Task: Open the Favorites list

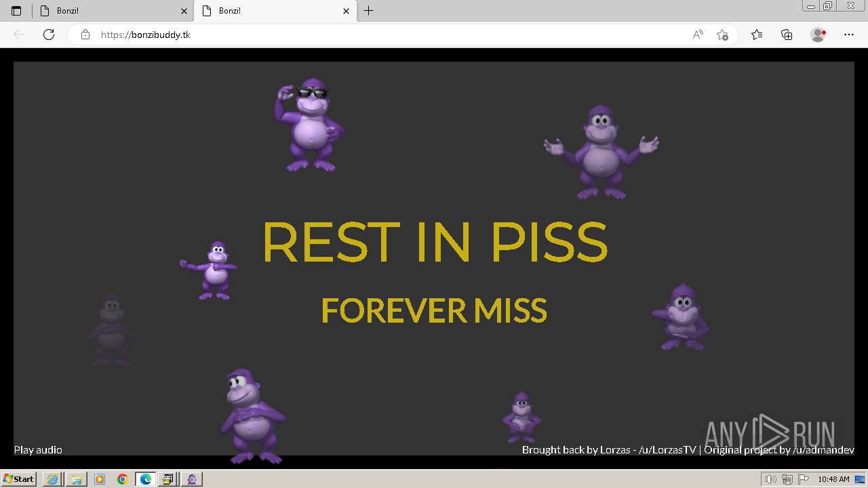Action: pos(757,35)
